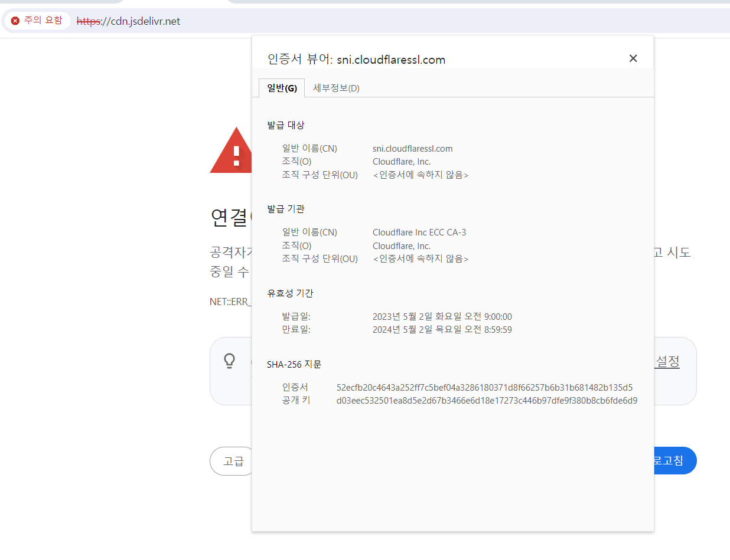
Task: Click the light bulb tip icon
Action: coord(230,361)
